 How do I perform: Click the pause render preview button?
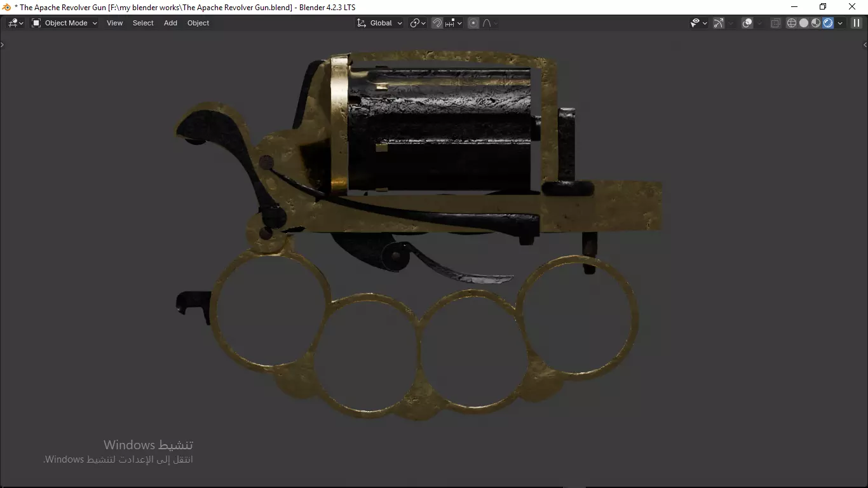(857, 23)
